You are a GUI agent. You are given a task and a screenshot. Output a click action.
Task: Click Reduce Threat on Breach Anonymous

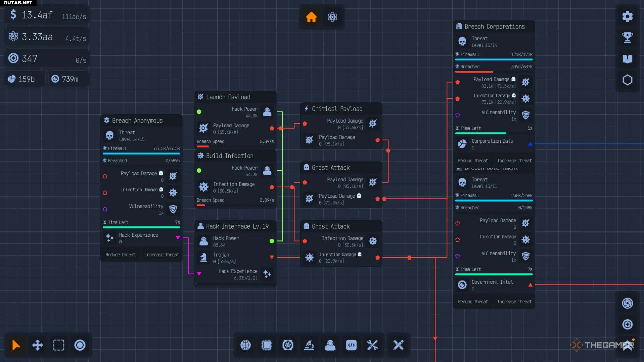120,255
